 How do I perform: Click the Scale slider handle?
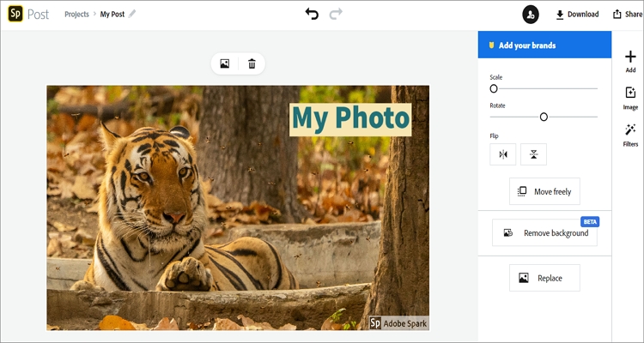click(x=494, y=88)
